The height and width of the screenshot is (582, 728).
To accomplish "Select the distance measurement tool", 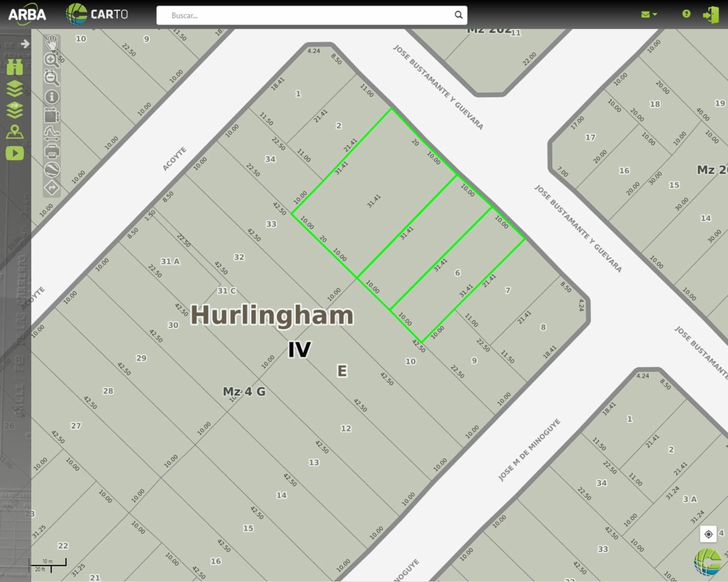I will pos(51,133).
